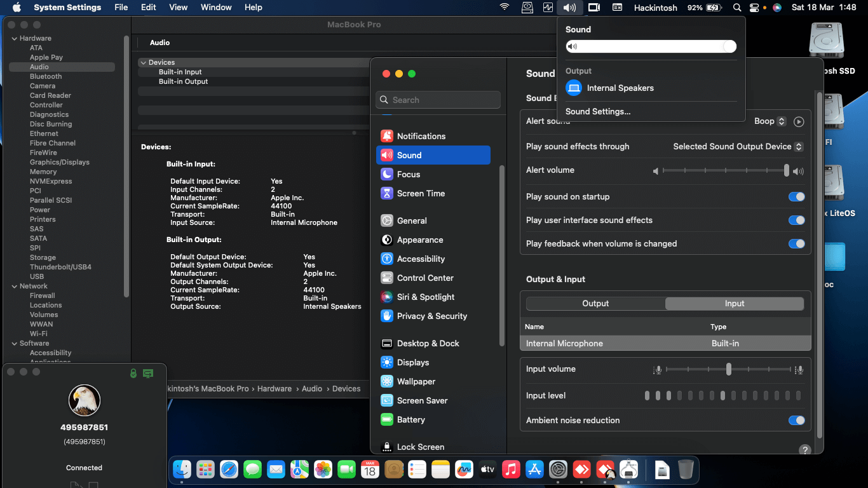Collapse the Software section in System Information
The image size is (868, 488).
pyautogui.click(x=14, y=343)
